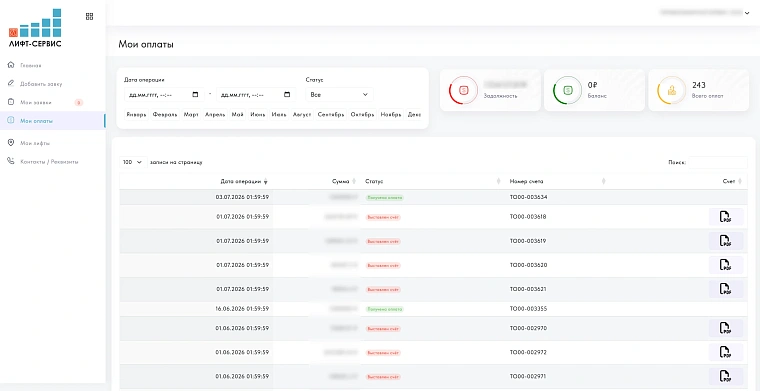This screenshot has height=391, width=760.
Task: Click the green Баланс card icon
Action: 567,90
